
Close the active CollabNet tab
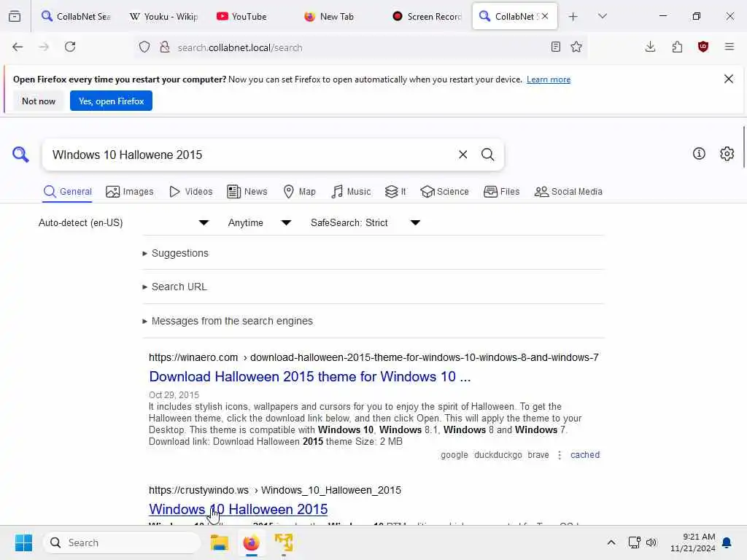click(545, 16)
